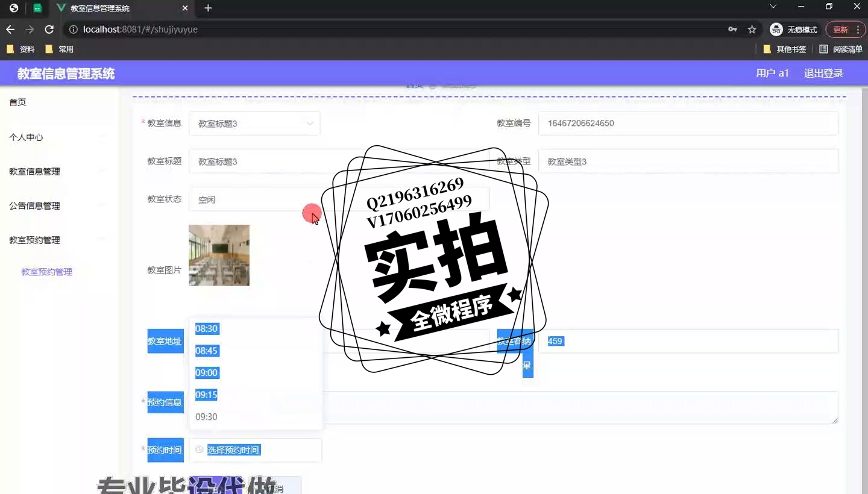Expand the 公告信息管理 menu
Image resolution: width=868 pixels, height=494 pixels.
[x=59, y=206]
